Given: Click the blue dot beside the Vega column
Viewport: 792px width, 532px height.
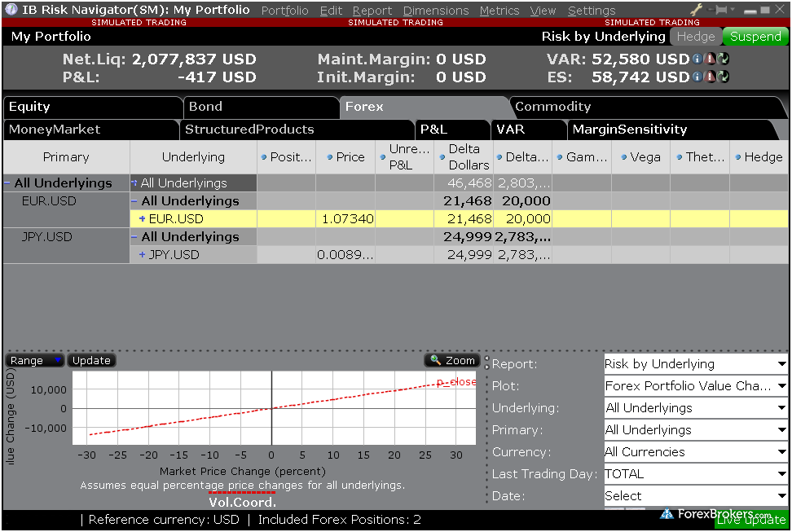Looking at the screenshot, I should [624, 157].
